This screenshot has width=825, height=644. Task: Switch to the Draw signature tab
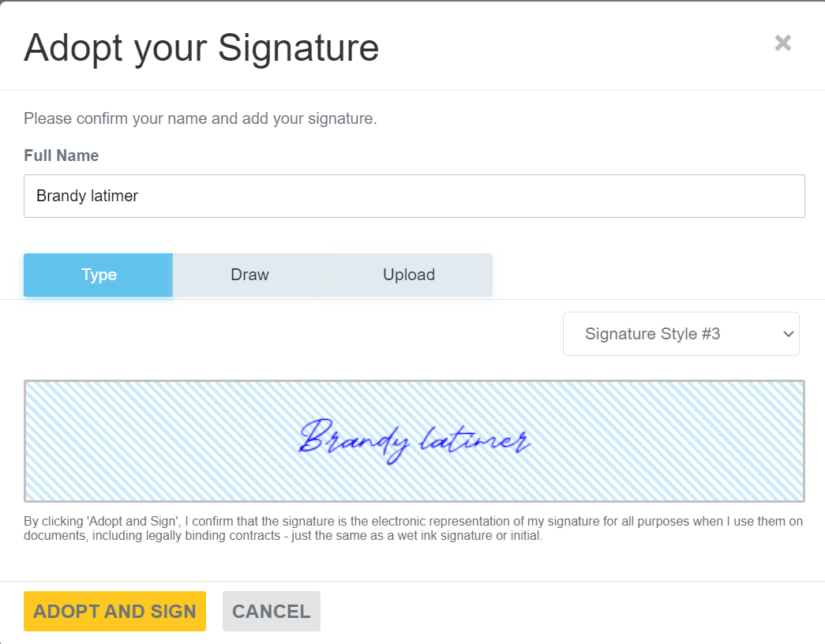(250, 275)
